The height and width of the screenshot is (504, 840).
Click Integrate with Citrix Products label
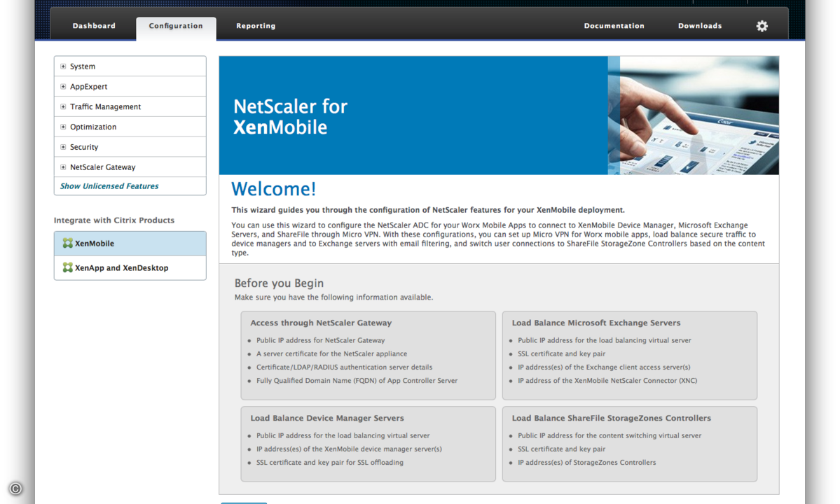(x=114, y=220)
